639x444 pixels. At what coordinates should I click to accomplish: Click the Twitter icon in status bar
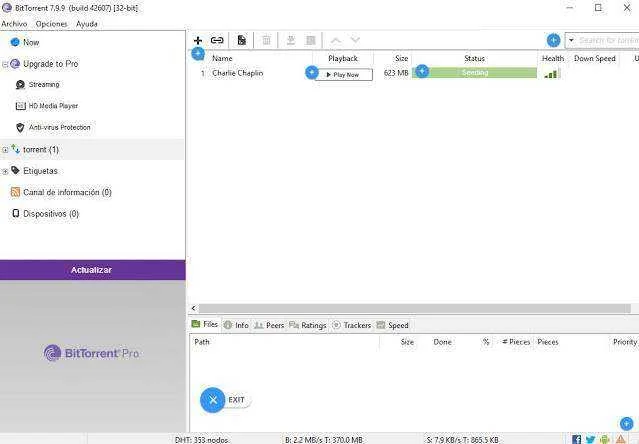[x=591, y=439]
